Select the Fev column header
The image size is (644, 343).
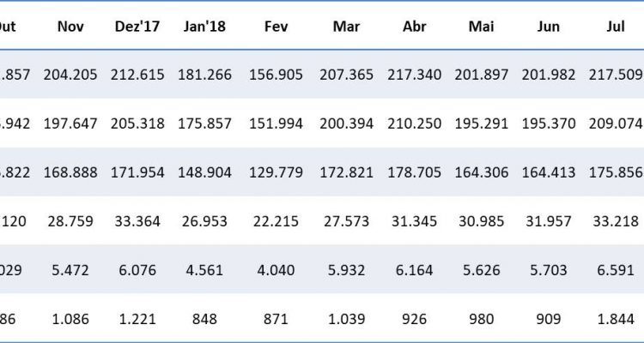click(x=276, y=27)
